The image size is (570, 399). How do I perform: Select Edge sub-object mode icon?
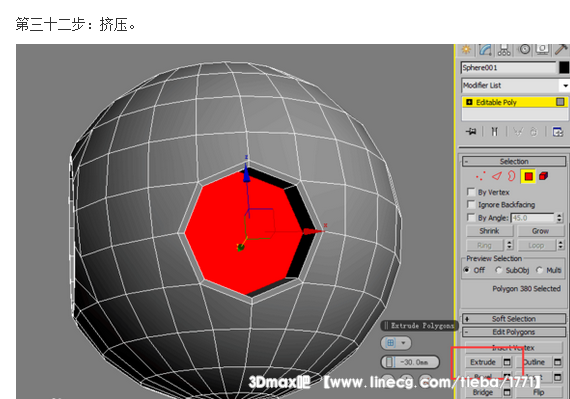tap(497, 176)
